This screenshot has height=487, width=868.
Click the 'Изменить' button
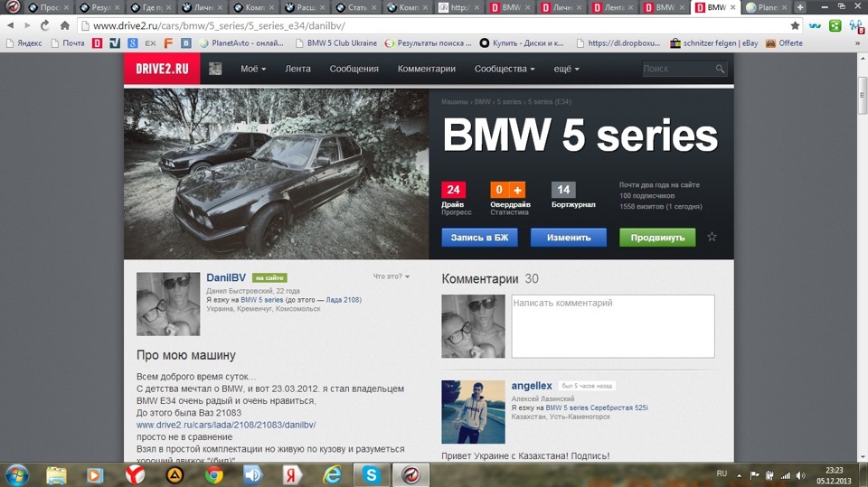click(569, 238)
